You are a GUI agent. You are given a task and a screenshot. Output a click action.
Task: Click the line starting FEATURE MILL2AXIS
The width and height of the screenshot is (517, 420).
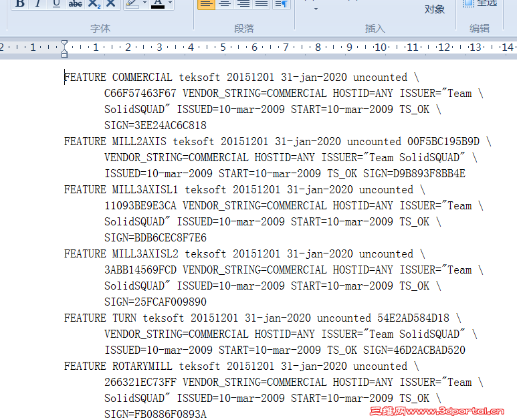(x=278, y=141)
